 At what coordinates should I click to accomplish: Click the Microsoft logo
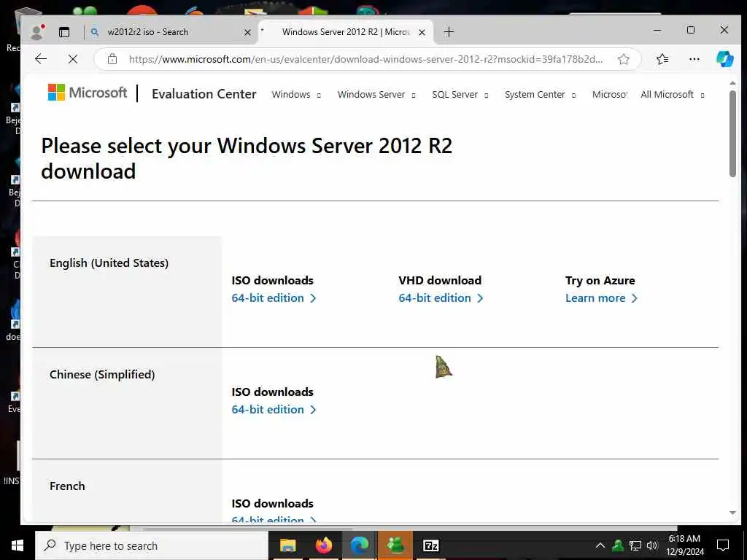pyautogui.click(x=88, y=93)
